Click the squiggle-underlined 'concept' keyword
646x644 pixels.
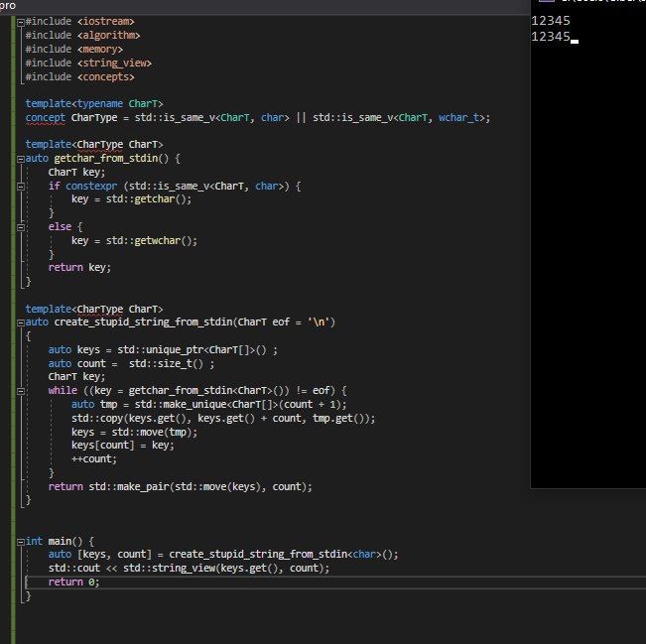click(x=46, y=118)
